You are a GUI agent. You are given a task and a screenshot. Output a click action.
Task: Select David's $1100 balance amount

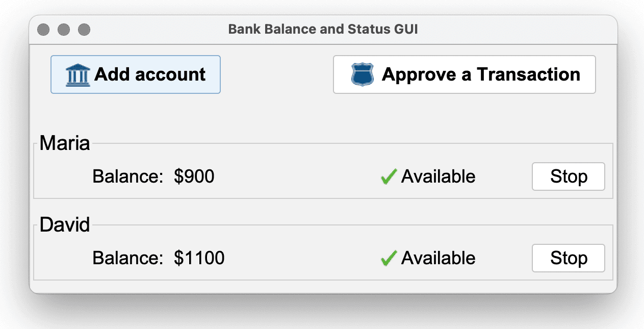click(199, 258)
